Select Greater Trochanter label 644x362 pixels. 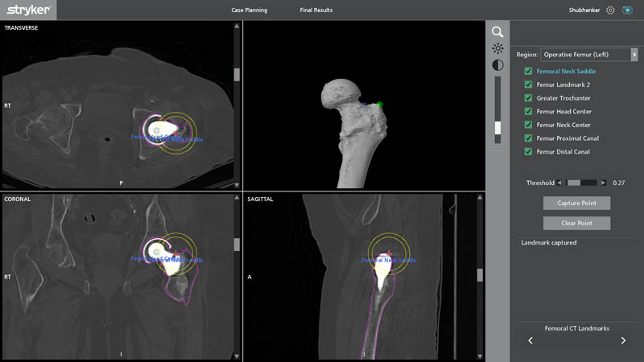click(x=563, y=97)
